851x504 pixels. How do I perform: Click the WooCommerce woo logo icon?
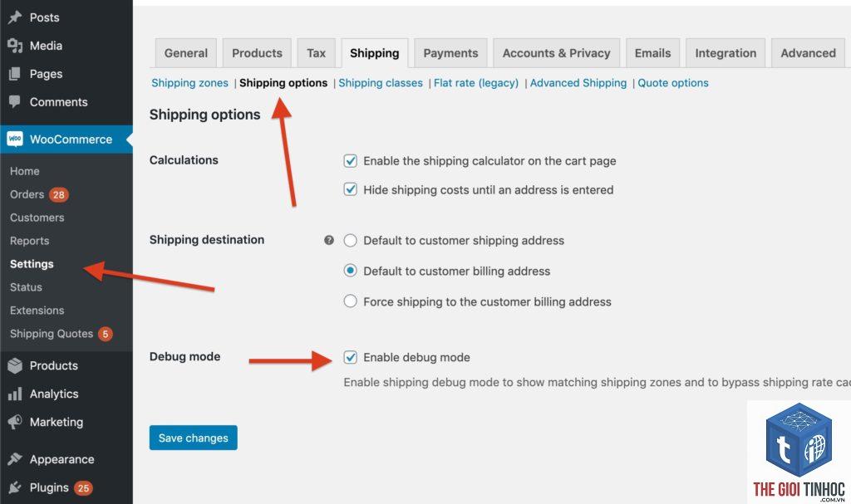15,139
